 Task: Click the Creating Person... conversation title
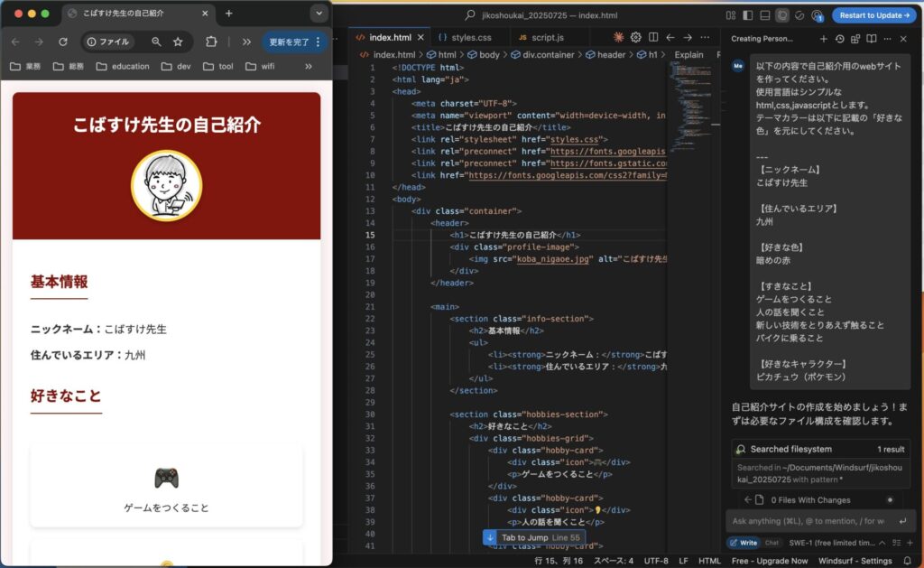pos(762,39)
